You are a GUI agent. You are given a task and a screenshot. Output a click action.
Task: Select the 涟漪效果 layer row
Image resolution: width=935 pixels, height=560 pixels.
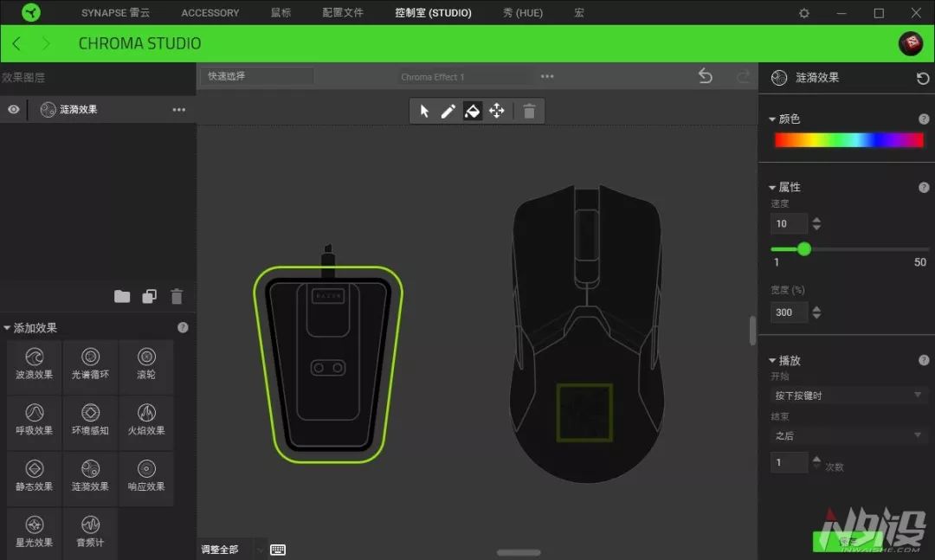98,110
